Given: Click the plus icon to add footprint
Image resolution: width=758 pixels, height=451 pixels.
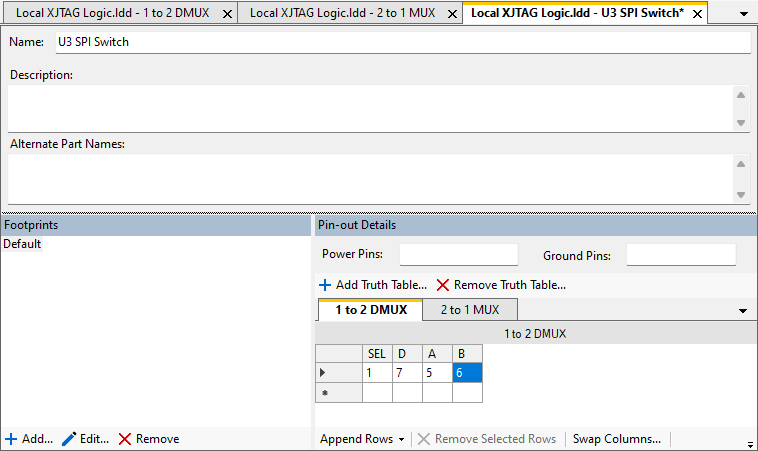Looking at the screenshot, I should coord(11,439).
